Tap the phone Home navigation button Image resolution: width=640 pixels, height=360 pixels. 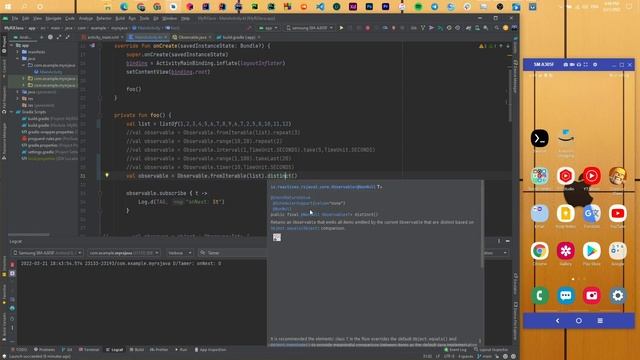click(x=579, y=321)
